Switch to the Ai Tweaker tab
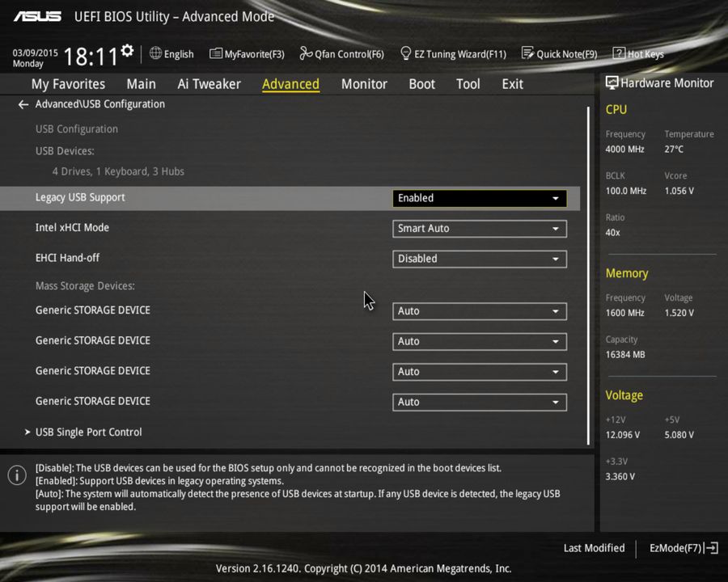Viewport: 728px width, 582px height. (209, 83)
